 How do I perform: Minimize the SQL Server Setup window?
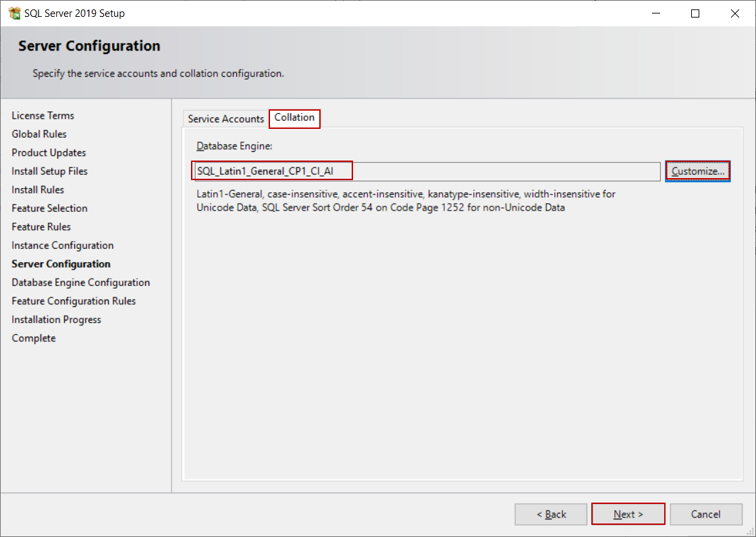[655, 13]
